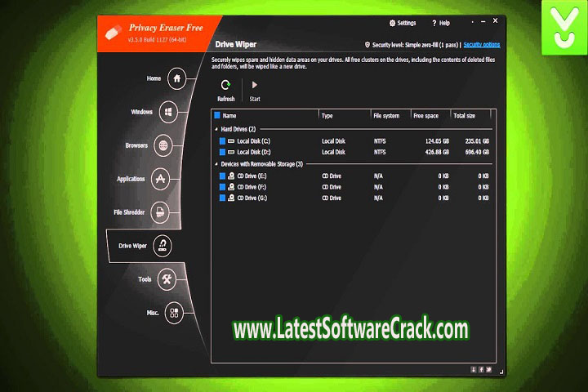Click the Drive Wiper heading text
The image size is (588, 392).
(x=235, y=44)
